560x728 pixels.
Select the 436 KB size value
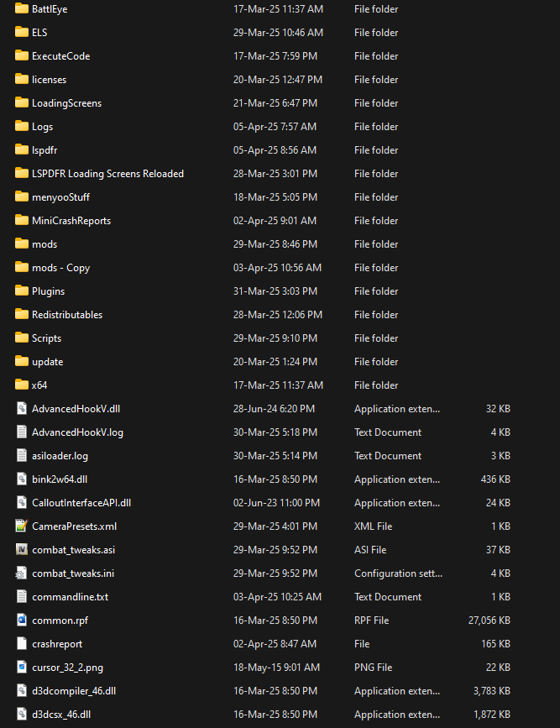(x=495, y=479)
